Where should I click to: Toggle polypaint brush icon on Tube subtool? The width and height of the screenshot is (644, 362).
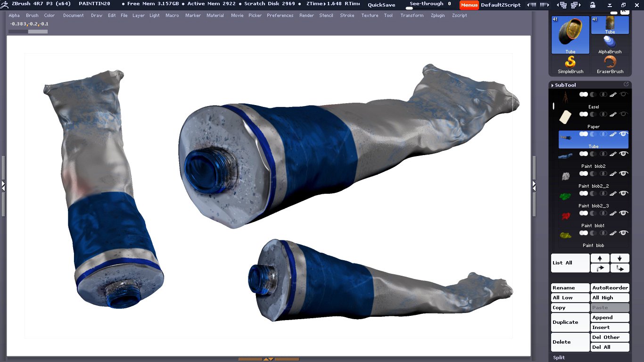[x=613, y=134]
